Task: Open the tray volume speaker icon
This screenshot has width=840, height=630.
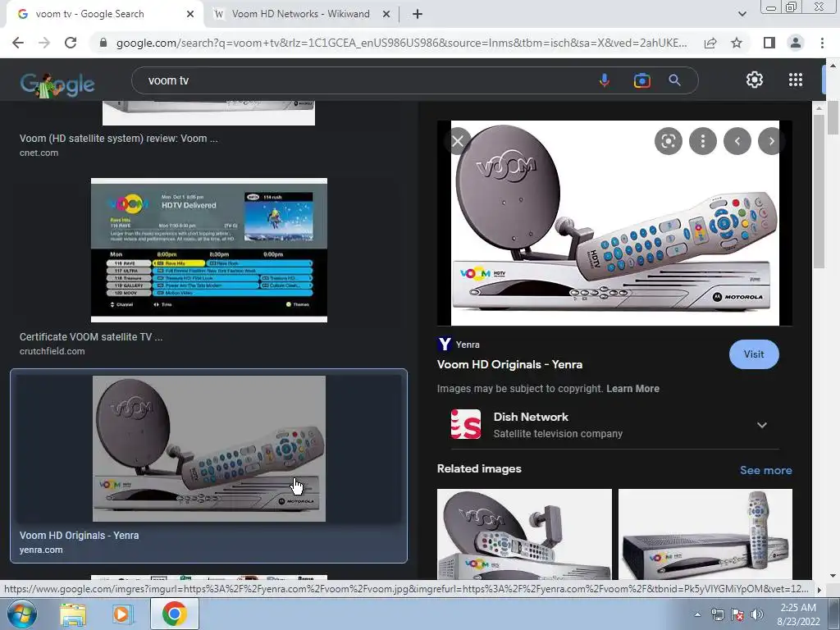Action: (x=756, y=614)
